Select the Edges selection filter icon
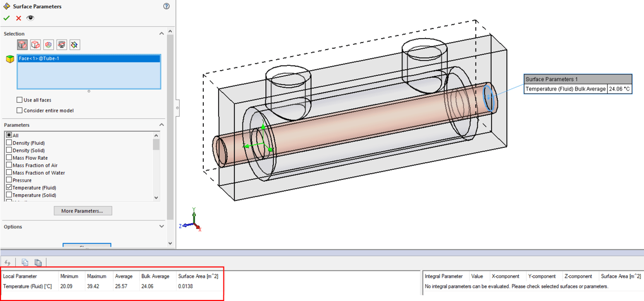 pos(35,44)
